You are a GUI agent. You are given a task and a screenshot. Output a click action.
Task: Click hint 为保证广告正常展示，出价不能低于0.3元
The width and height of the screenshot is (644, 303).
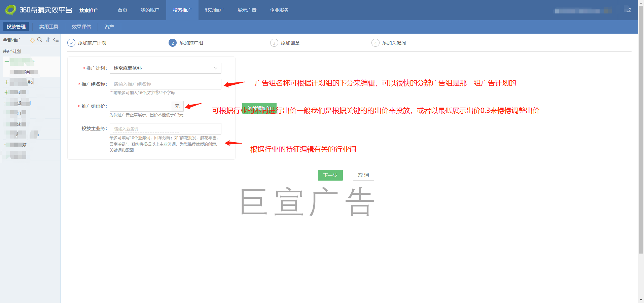click(146, 115)
